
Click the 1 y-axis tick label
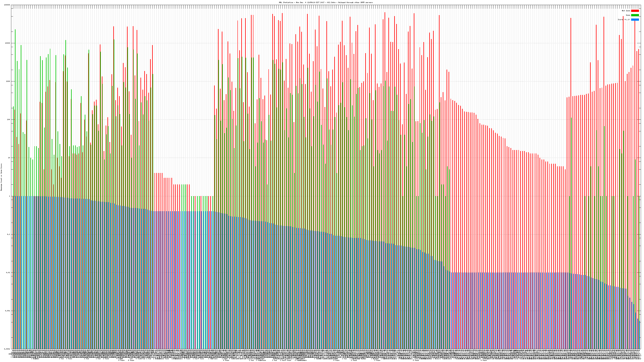pos(10,196)
